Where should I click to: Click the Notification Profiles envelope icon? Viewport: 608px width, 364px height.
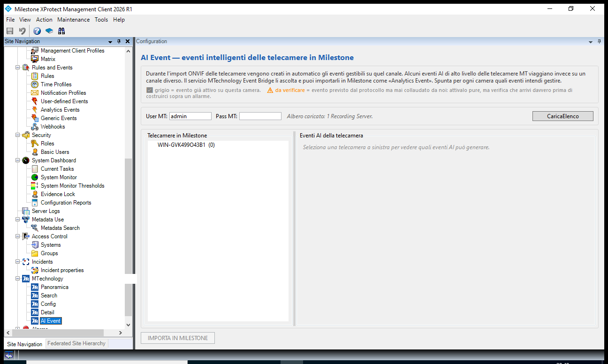pyautogui.click(x=35, y=93)
